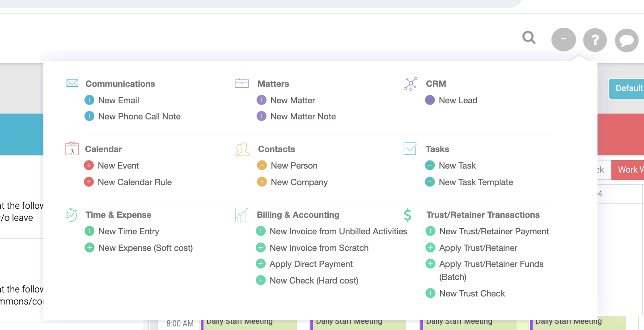Click the plus icon beside New Lead
Viewport: 644px width, 330px height.
[430, 100]
